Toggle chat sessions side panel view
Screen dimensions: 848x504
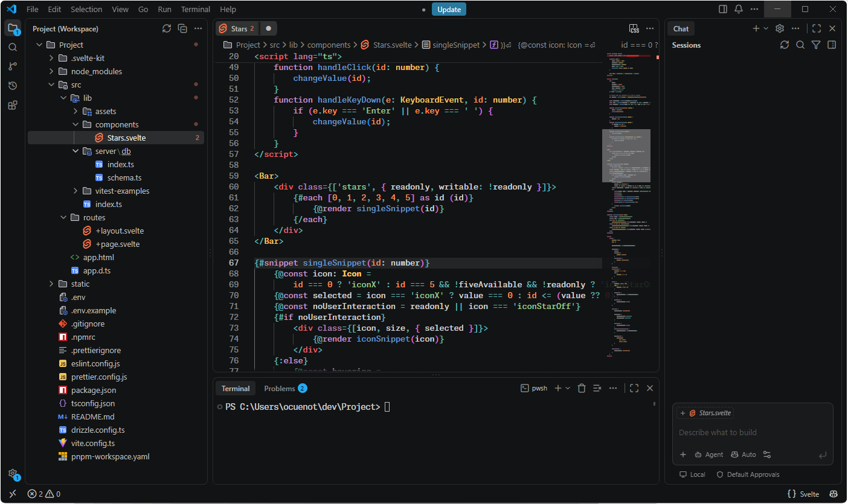click(832, 45)
